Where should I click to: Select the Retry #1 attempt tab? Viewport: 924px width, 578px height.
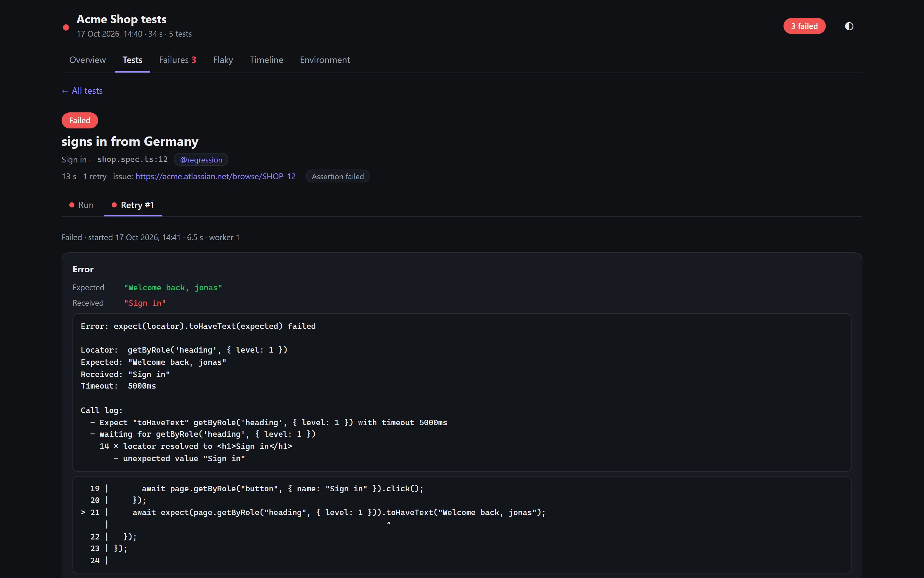click(x=133, y=205)
